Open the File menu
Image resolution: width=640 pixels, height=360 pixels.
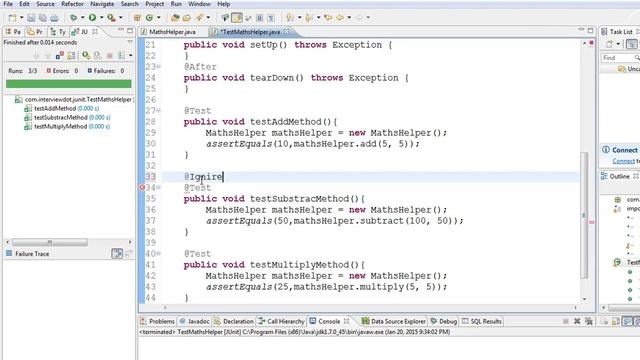tap(8, 4)
